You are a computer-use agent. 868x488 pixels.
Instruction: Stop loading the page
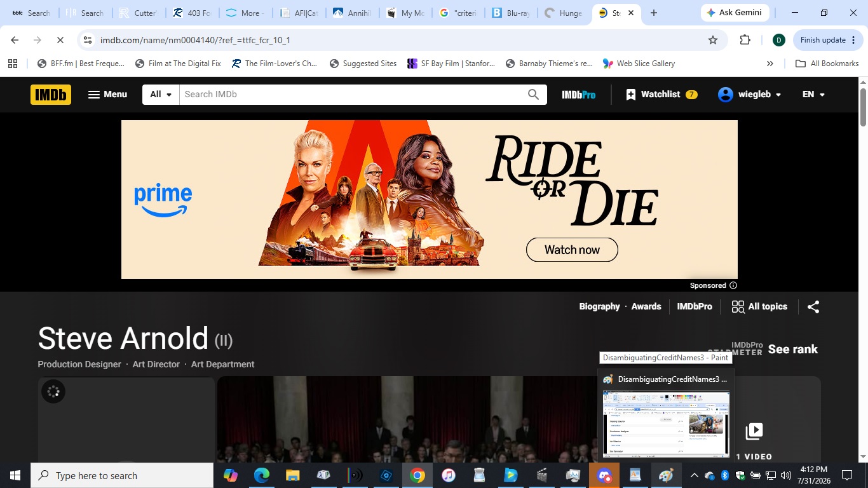[x=60, y=40]
